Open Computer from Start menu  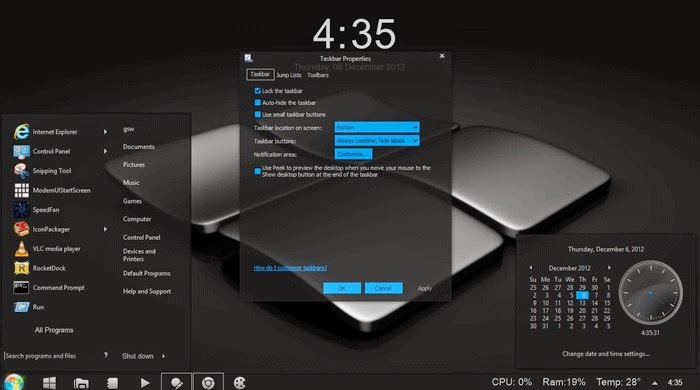137,219
